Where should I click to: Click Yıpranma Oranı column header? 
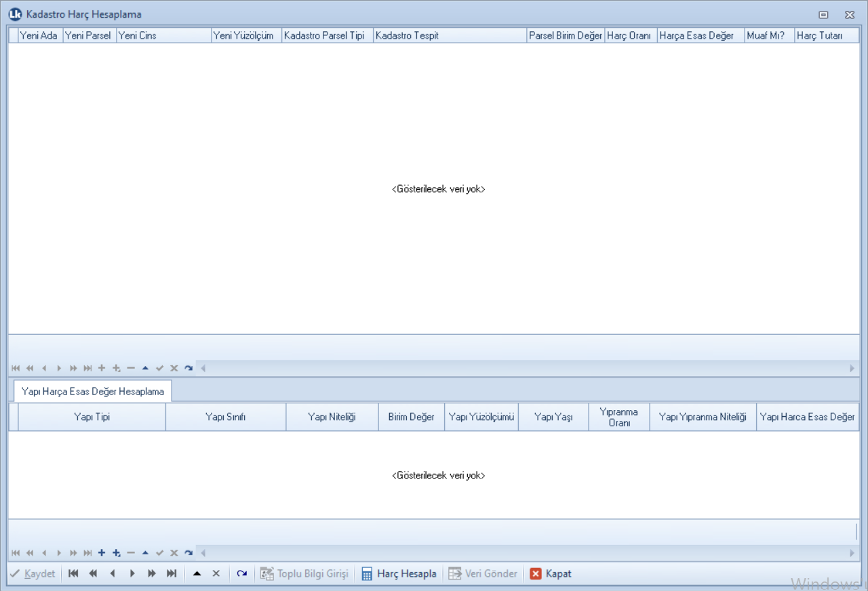619,417
